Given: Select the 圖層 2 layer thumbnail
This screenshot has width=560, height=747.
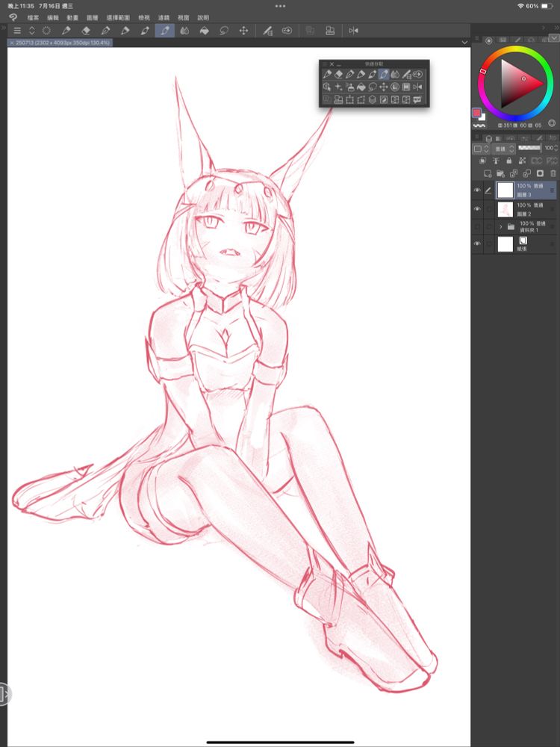Looking at the screenshot, I should pos(505,209).
